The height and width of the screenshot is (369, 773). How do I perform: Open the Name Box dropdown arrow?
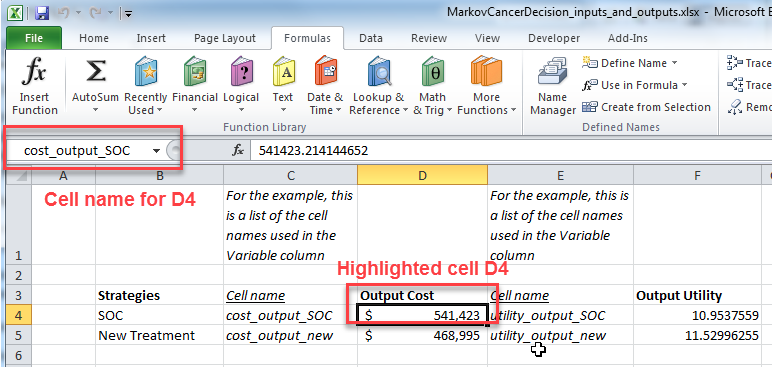156,151
